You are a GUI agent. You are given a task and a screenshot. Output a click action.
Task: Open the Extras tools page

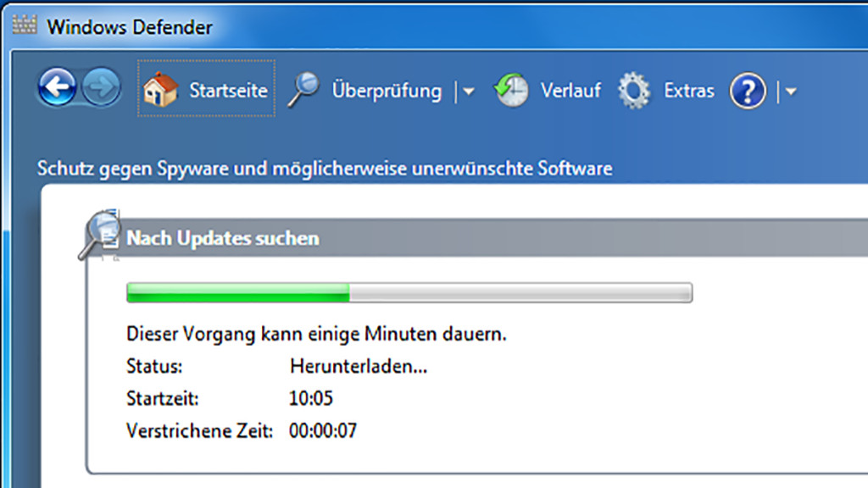click(x=688, y=91)
